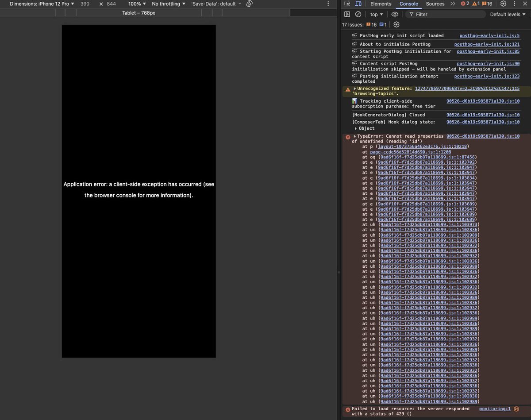Click the orange 16 issues counter
Screen dimensions: 531x420
pos(372,25)
